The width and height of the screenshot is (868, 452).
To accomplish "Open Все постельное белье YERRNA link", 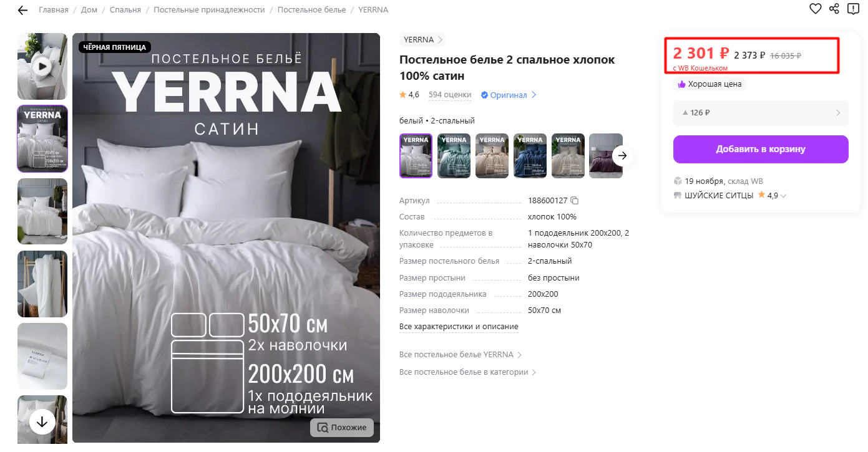I will pyautogui.click(x=461, y=355).
